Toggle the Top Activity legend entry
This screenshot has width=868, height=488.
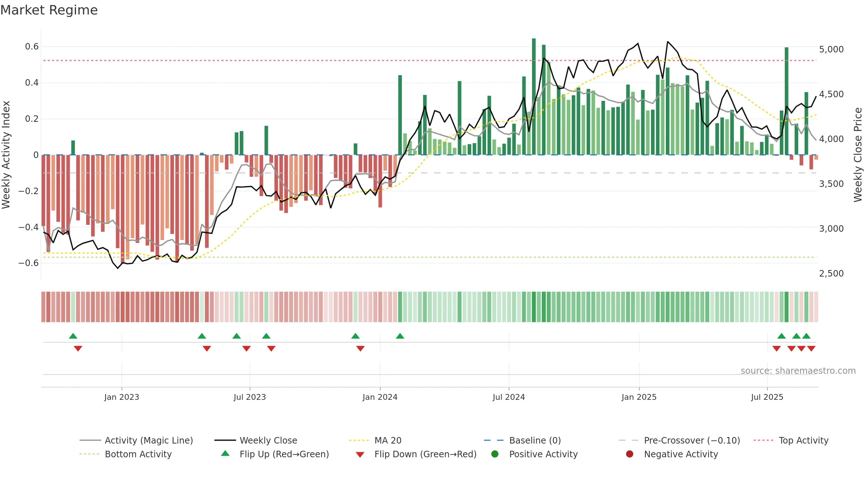[791, 440]
